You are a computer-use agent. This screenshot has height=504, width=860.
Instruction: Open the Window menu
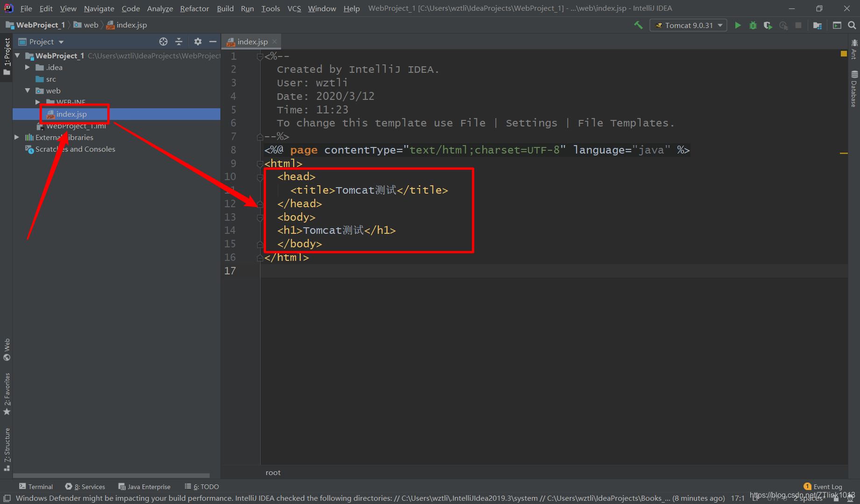[322, 8]
